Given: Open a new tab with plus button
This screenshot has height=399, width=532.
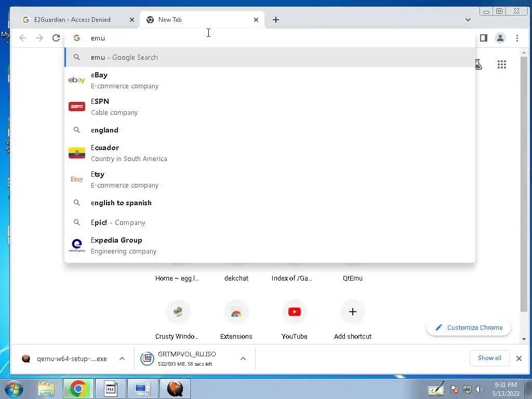Looking at the screenshot, I should click(276, 20).
